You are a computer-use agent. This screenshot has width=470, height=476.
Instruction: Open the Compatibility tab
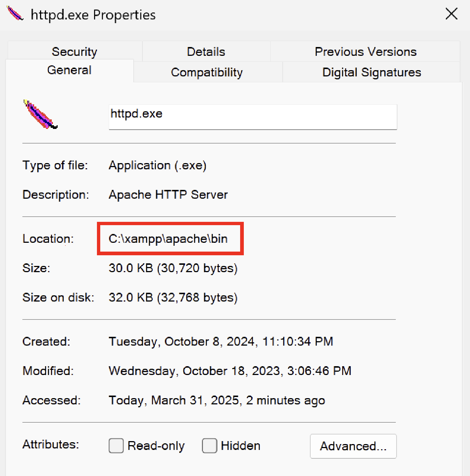tap(207, 72)
